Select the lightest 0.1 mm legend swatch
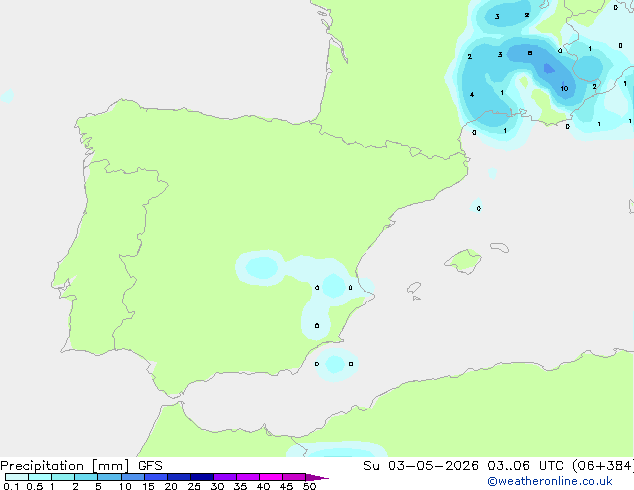This screenshot has height=490, width=634. click(17, 477)
